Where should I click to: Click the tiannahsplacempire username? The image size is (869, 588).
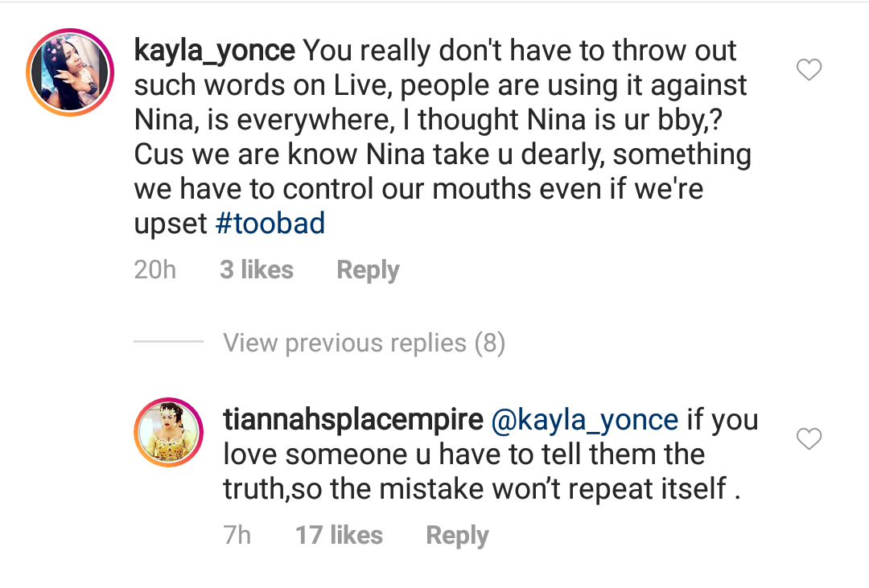click(352, 419)
